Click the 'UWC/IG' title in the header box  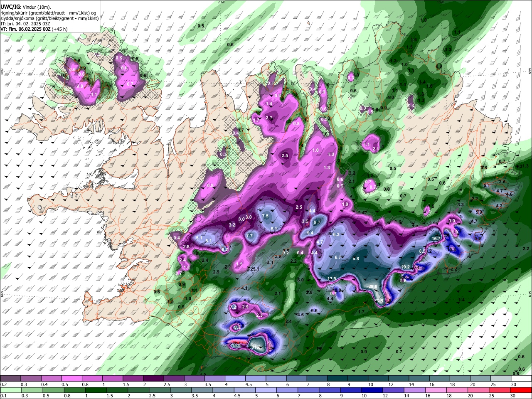coord(10,7)
